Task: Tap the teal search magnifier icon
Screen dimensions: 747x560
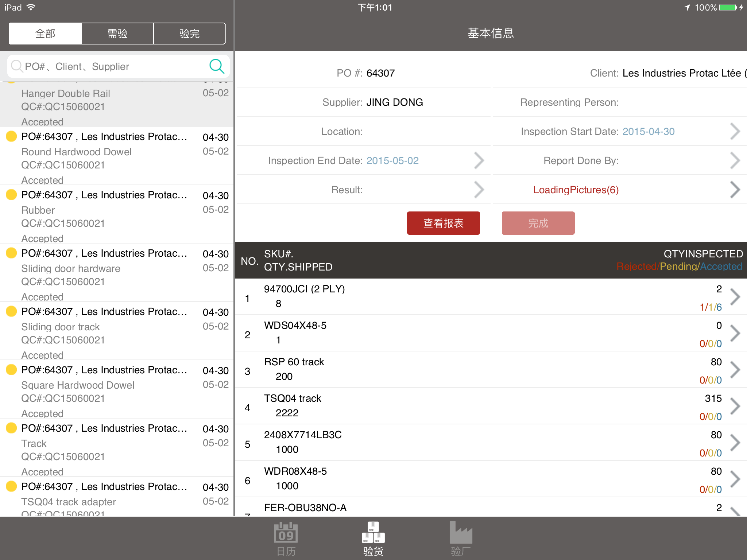Action: click(217, 66)
